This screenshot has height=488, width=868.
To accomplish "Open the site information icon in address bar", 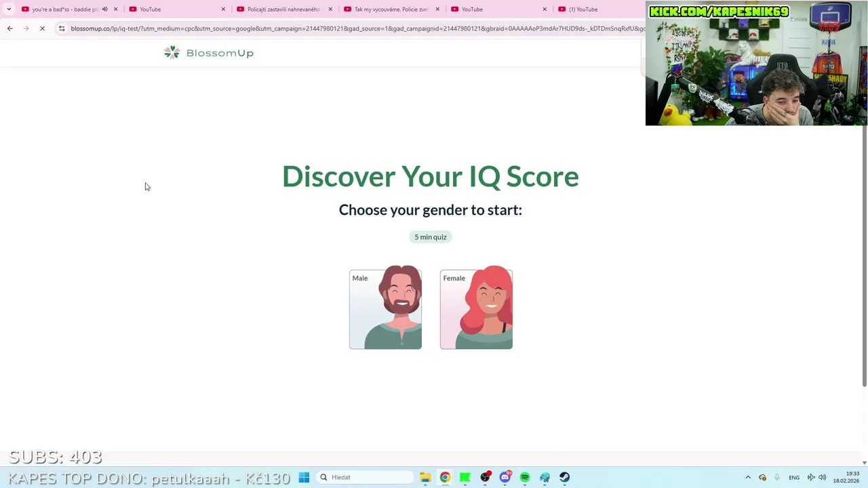I will [62, 28].
